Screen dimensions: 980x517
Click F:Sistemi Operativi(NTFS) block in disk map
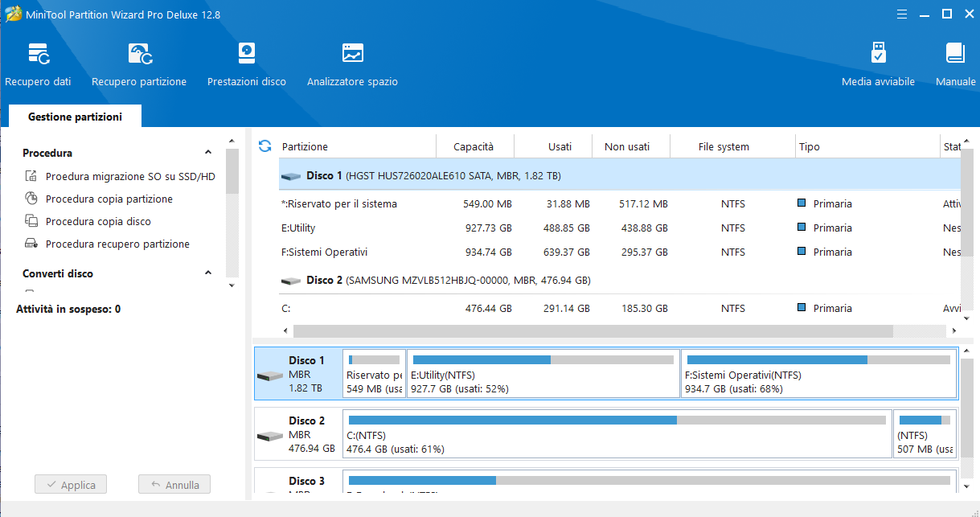(818, 373)
